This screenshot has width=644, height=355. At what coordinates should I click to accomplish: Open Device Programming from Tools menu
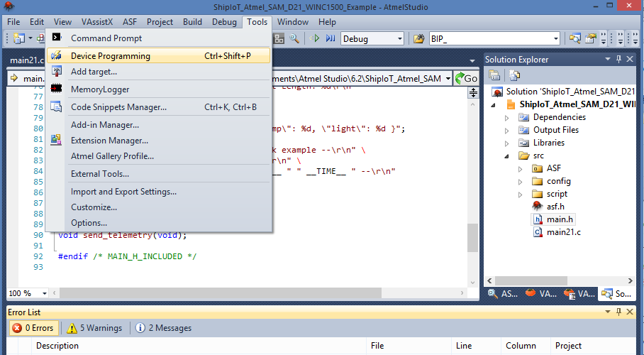tap(159, 56)
